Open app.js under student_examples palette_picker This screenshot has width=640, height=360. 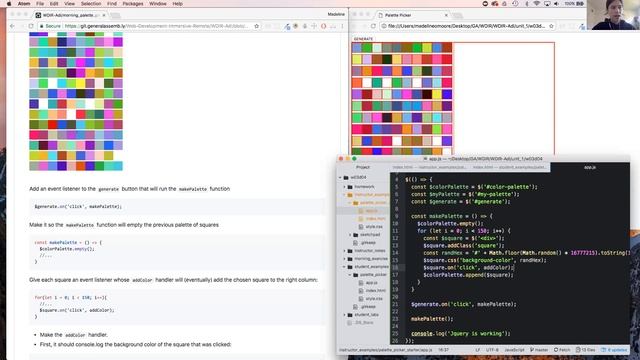tap(368, 282)
